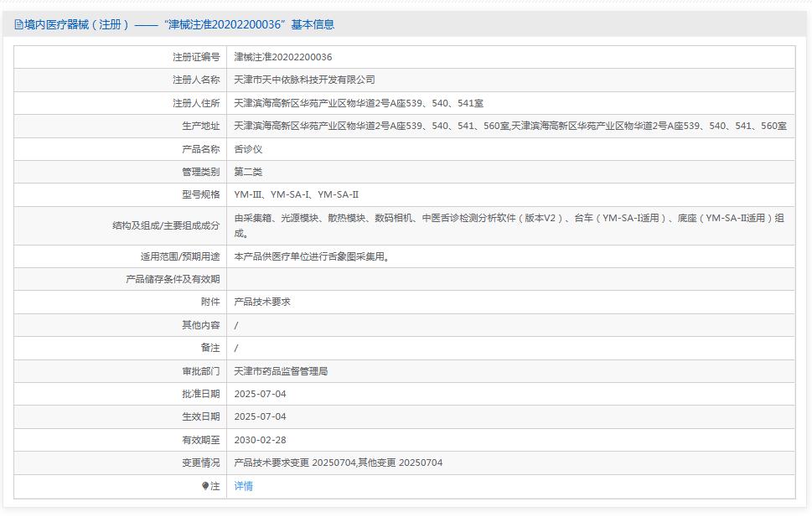812x517 pixels.
Task: Click the 适用范围/预期用途 value text
Action: [311, 257]
